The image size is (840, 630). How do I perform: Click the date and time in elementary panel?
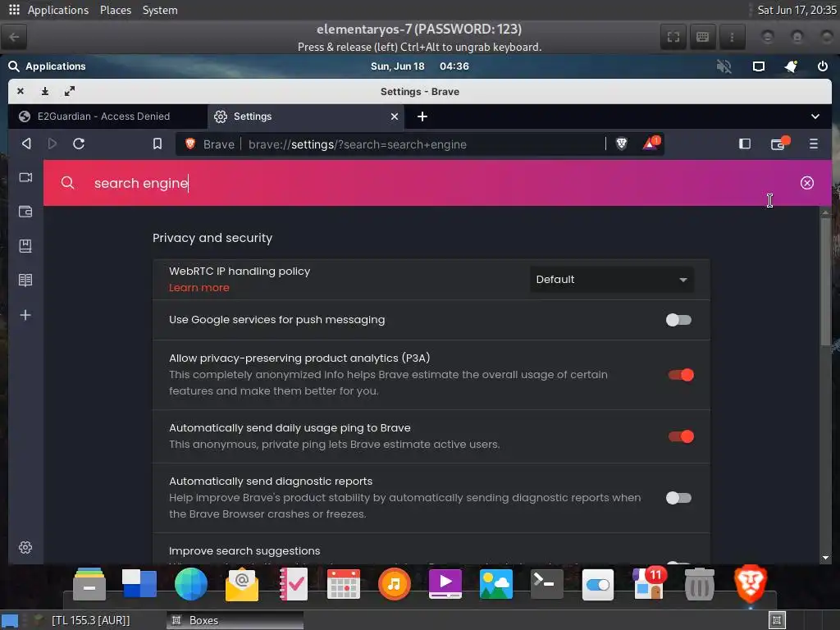click(419, 66)
